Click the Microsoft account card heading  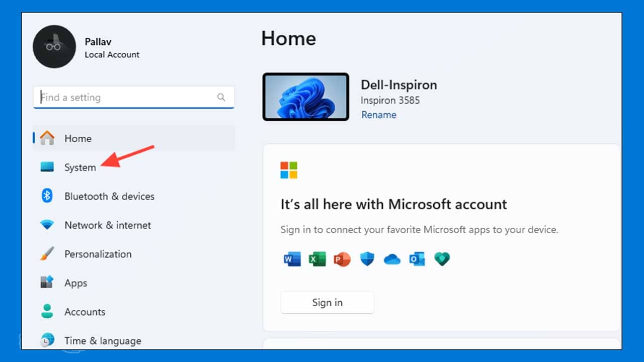point(394,204)
